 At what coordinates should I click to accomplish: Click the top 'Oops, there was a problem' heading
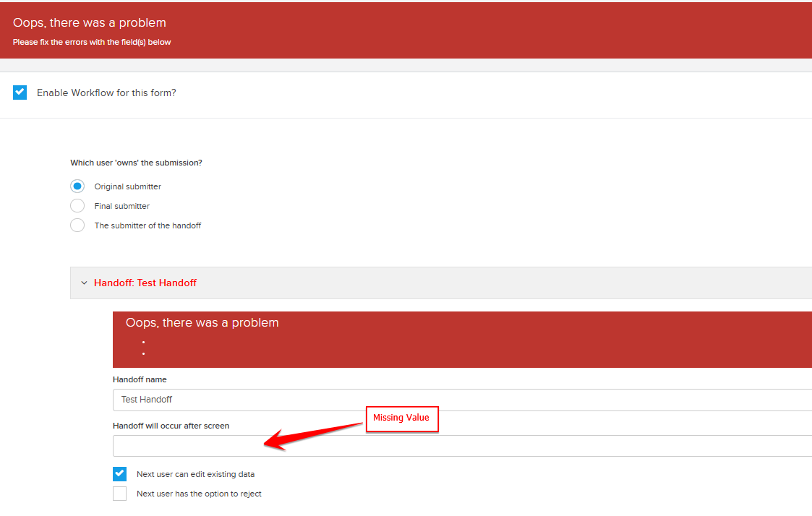pos(90,23)
